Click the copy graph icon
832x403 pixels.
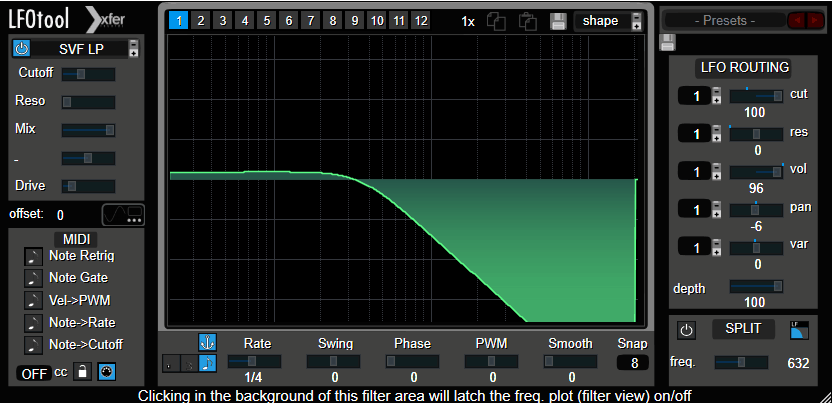pos(496,22)
